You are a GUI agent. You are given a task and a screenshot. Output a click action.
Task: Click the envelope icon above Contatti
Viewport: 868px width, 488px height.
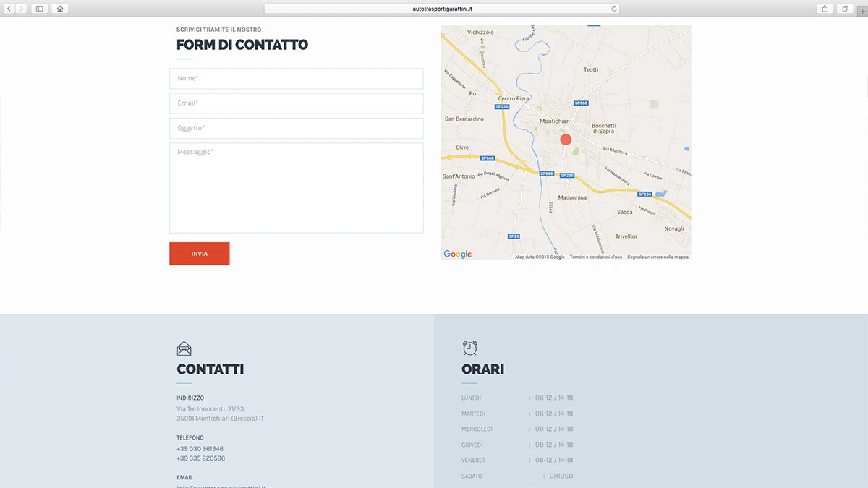184,348
